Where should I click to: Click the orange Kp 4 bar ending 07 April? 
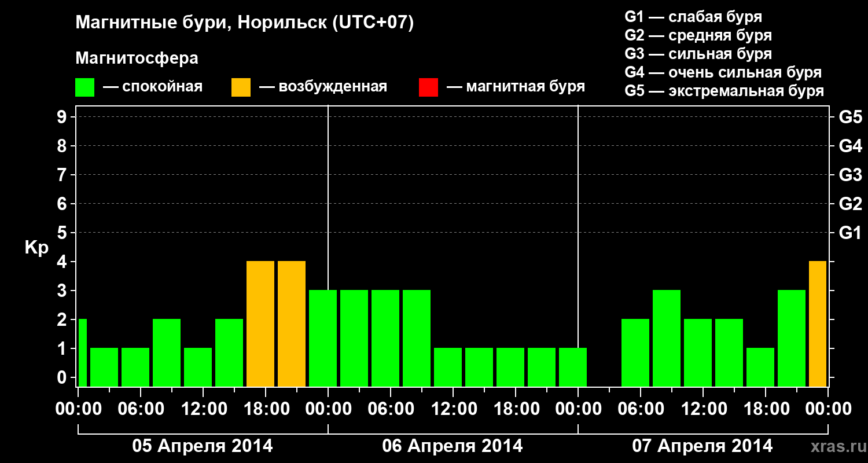[x=818, y=324]
